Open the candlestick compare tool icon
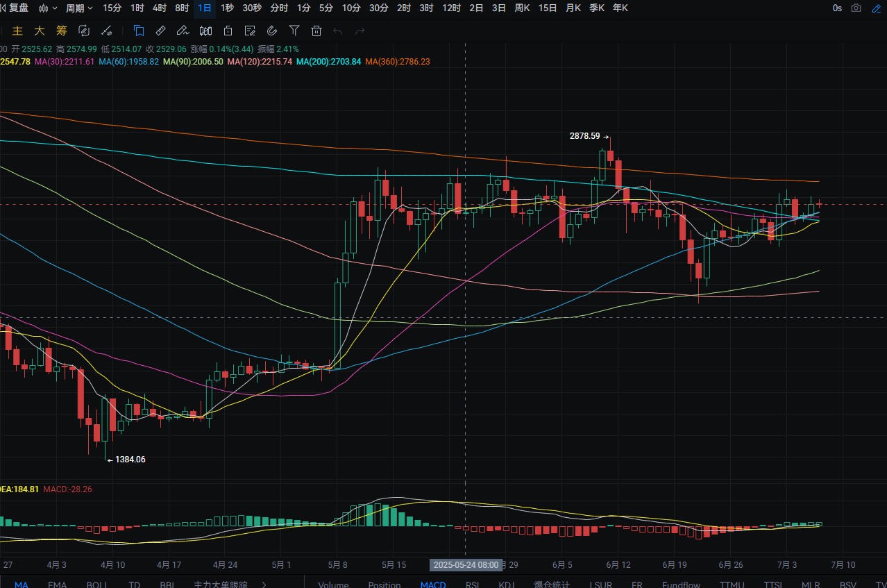The width and height of the screenshot is (887, 588). (x=205, y=31)
